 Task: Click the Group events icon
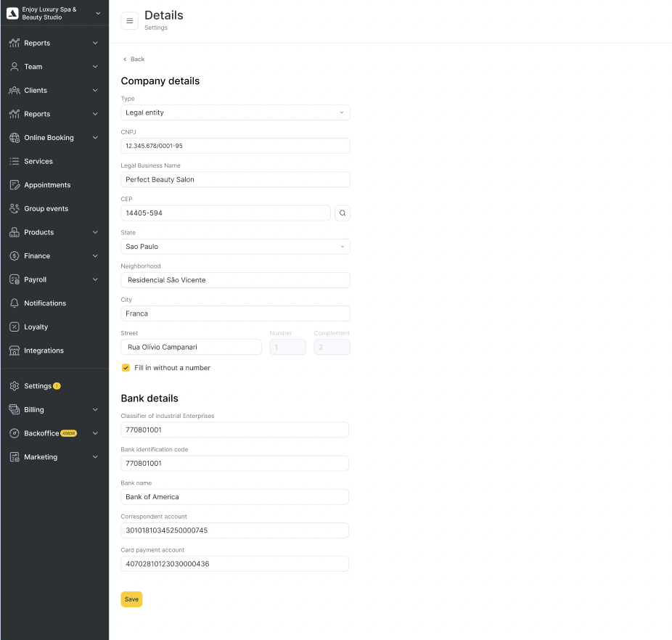(14, 208)
